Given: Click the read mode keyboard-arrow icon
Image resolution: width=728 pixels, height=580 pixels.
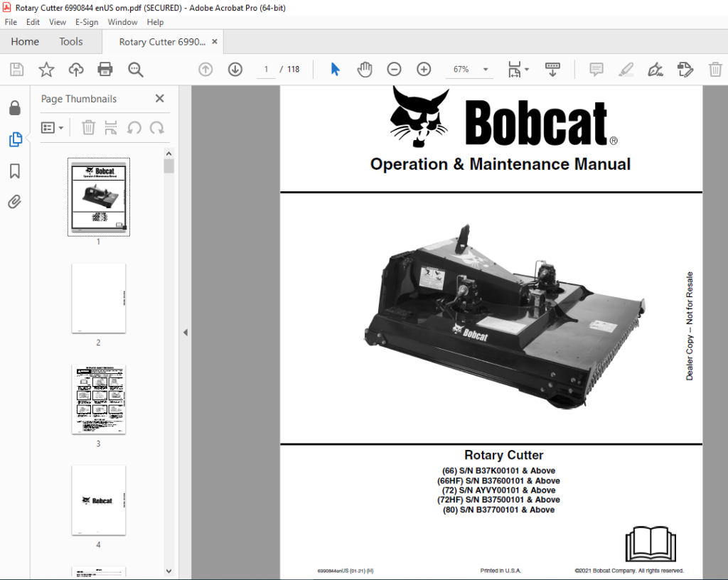Looking at the screenshot, I should 552,70.
